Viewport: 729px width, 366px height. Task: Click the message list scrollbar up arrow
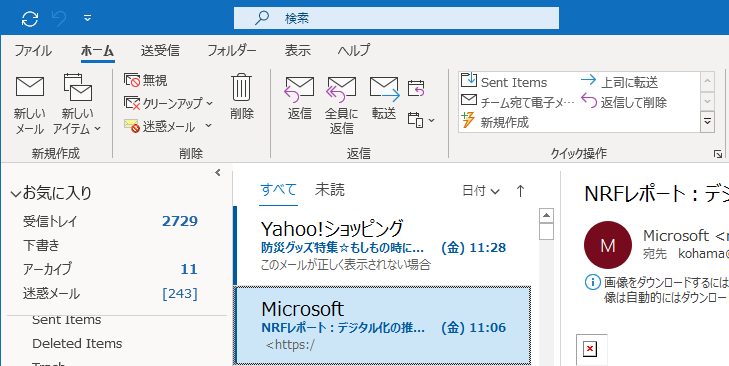click(x=546, y=216)
